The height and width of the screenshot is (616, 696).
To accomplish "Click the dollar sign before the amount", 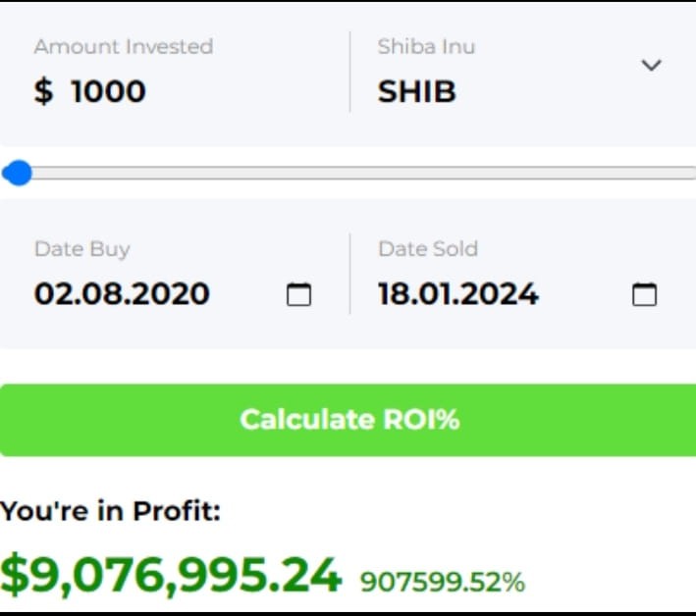I will click(43, 91).
